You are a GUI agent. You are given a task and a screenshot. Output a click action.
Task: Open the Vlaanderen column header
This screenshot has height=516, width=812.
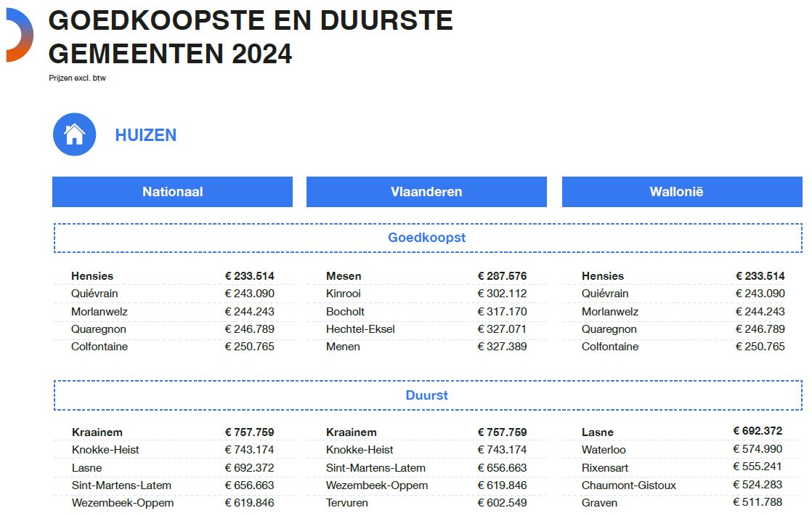click(426, 192)
